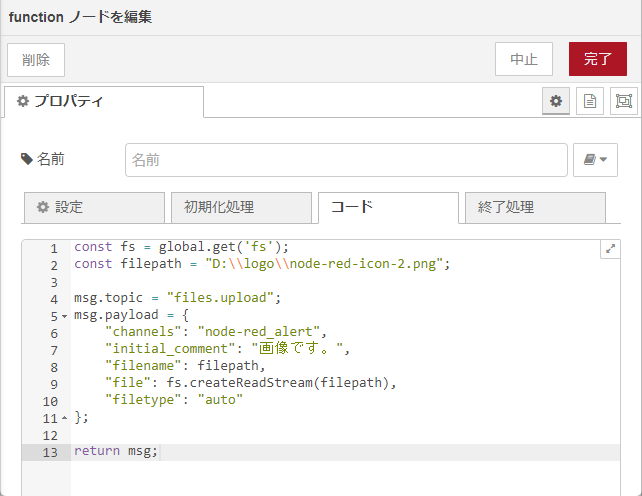Open node properties gear icon
The image size is (642, 496).
point(556,101)
